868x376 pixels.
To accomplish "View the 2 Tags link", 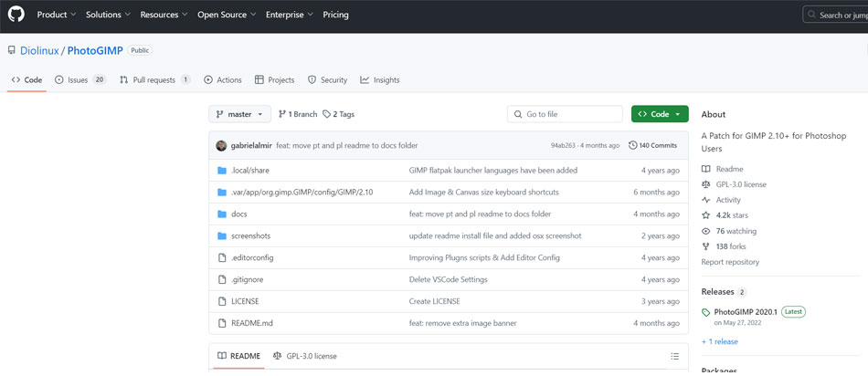I will click(339, 114).
